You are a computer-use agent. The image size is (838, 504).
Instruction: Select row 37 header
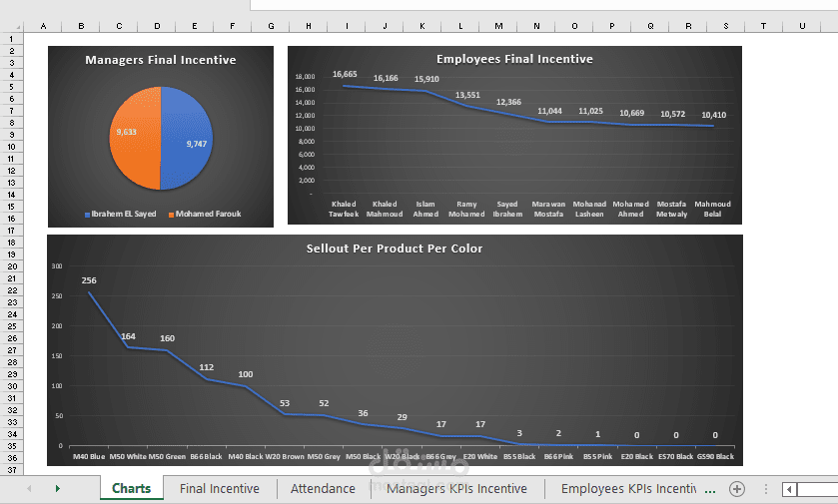(x=11, y=470)
